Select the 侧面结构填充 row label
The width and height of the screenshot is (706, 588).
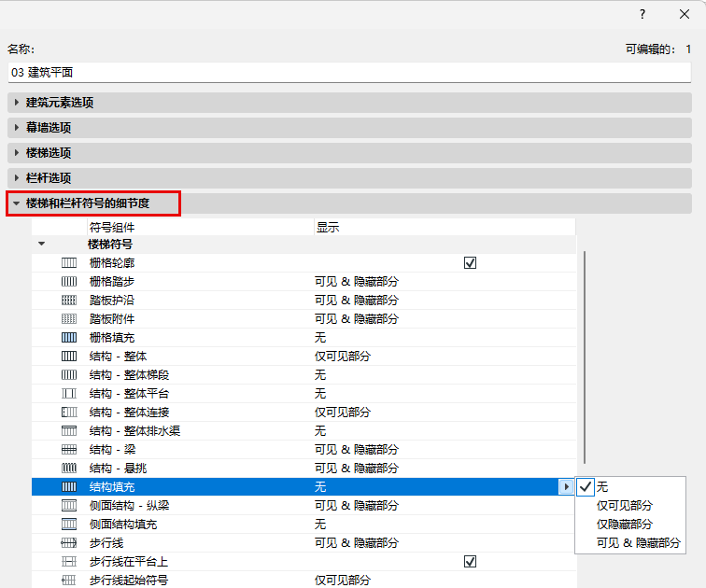[x=123, y=525]
